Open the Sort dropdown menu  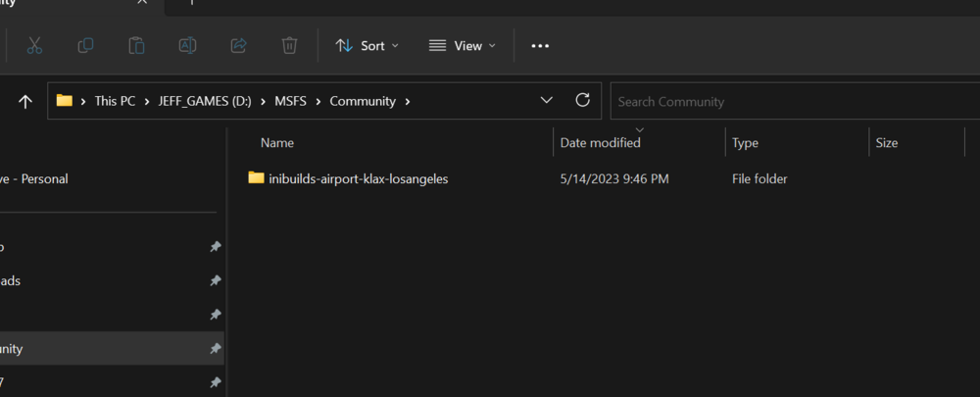click(x=367, y=45)
